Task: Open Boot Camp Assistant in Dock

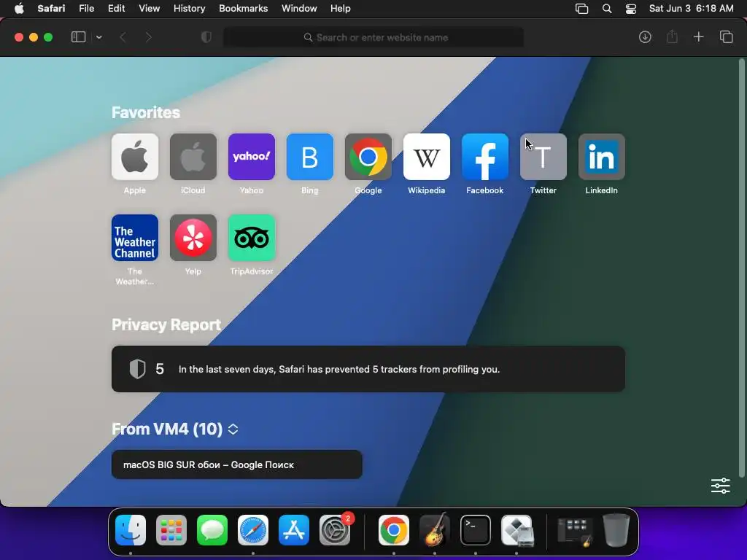Action: point(517,530)
